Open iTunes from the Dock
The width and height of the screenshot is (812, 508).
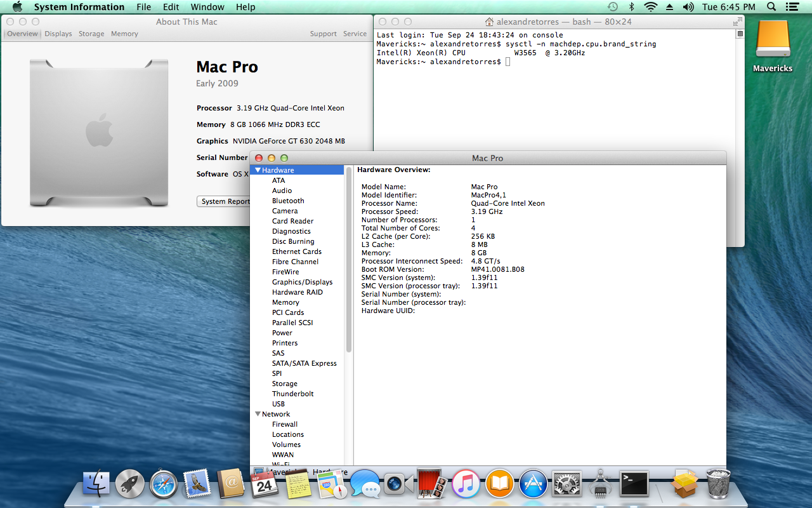point(466,485)
